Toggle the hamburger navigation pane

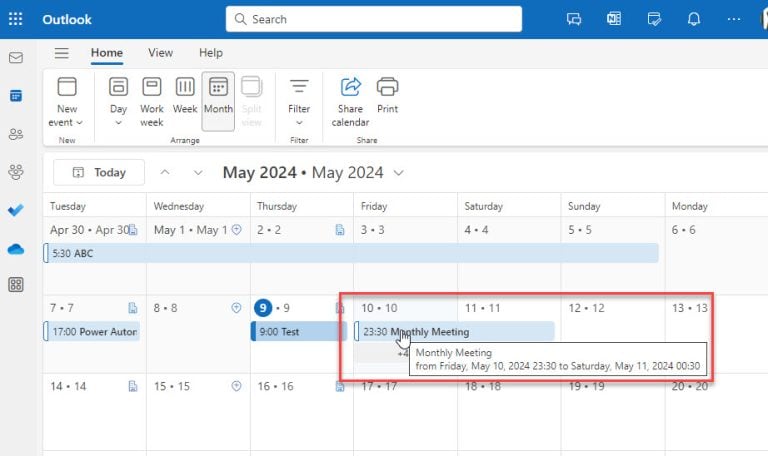[62, 53]
